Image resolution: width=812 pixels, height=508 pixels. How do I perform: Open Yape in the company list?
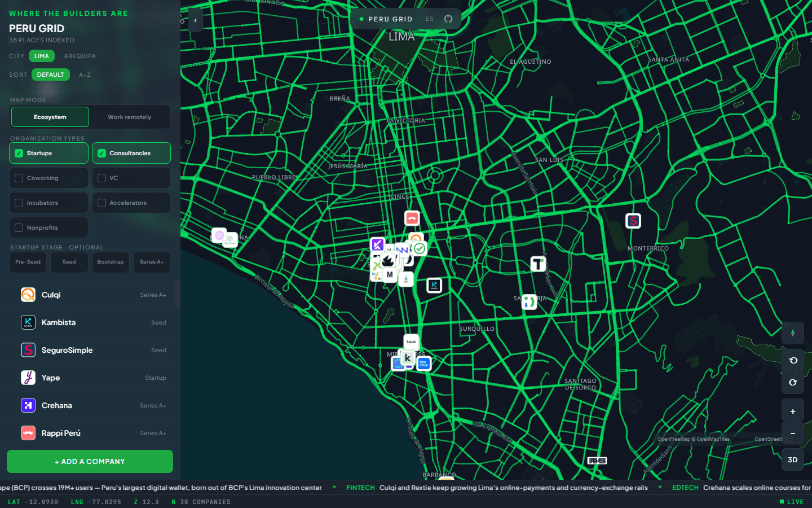pos(90,378)
